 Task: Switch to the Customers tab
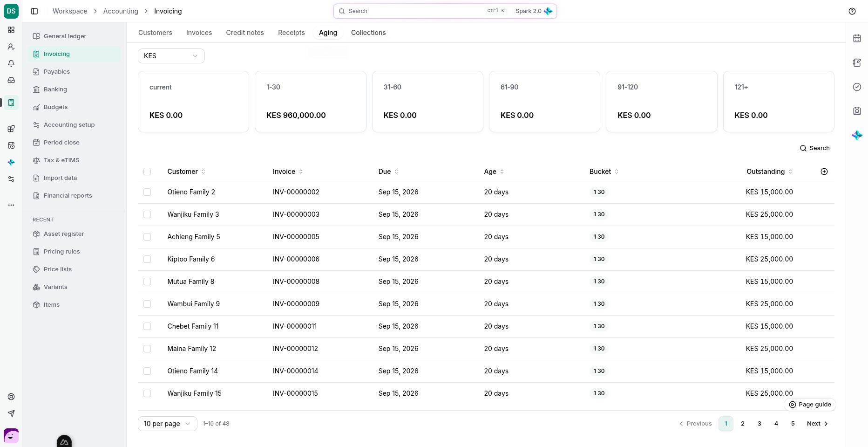tap(155, 33)
